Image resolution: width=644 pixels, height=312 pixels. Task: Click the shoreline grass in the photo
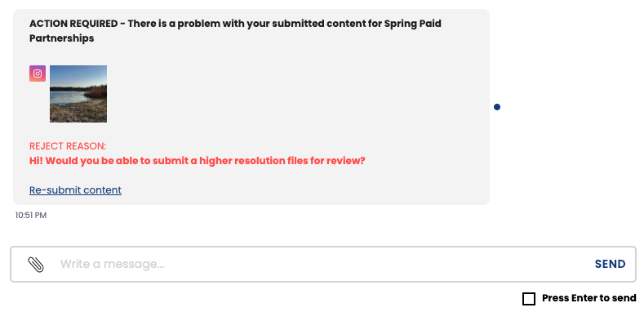coord(78,111)
